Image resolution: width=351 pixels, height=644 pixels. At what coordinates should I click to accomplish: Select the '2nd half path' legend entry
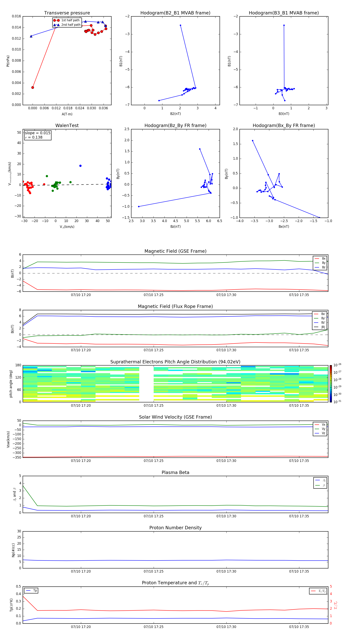[67, 25]
